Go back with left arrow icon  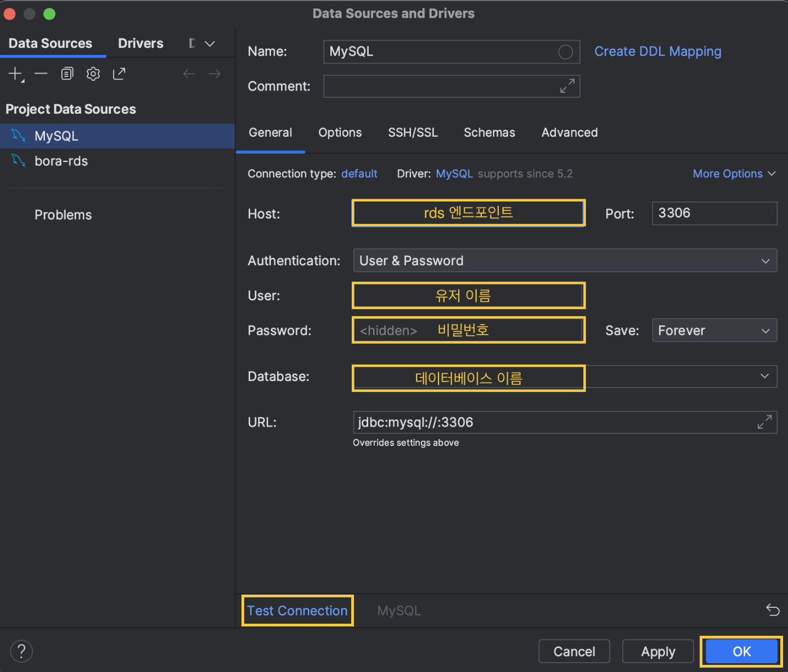point(189,74)
